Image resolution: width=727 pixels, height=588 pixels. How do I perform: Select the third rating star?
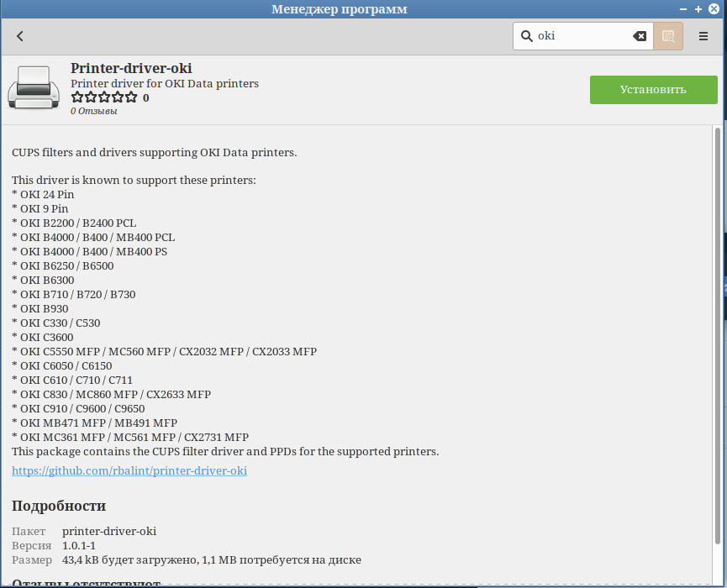click(x=104, y=97)
